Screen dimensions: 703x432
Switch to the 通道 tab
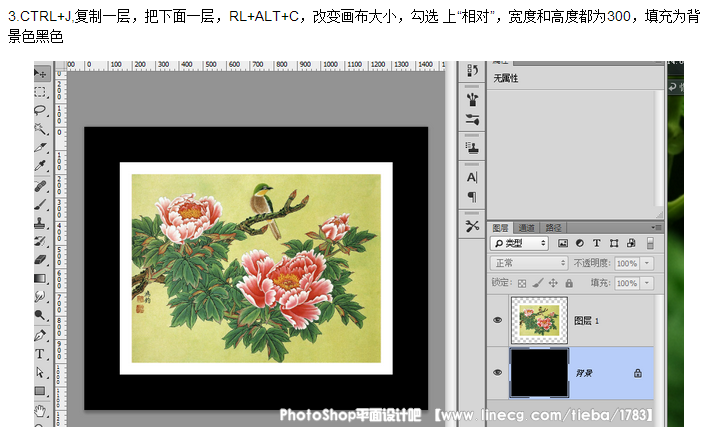click(526, 228)
